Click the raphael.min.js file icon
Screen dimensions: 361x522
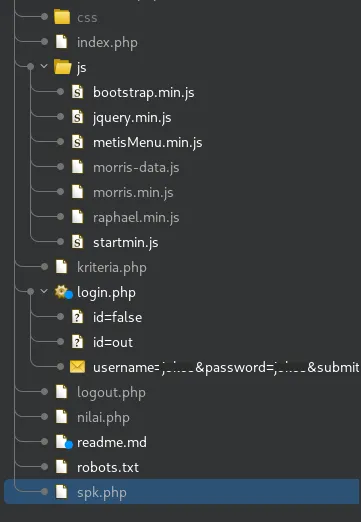tap(78, 217)
